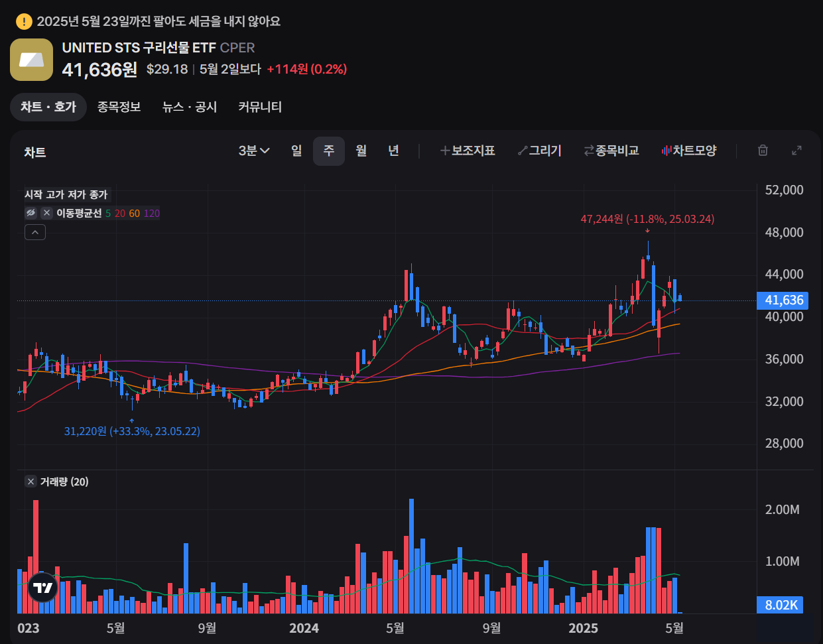Click the 2.00M volume axis label

click(x=783, y=510)
